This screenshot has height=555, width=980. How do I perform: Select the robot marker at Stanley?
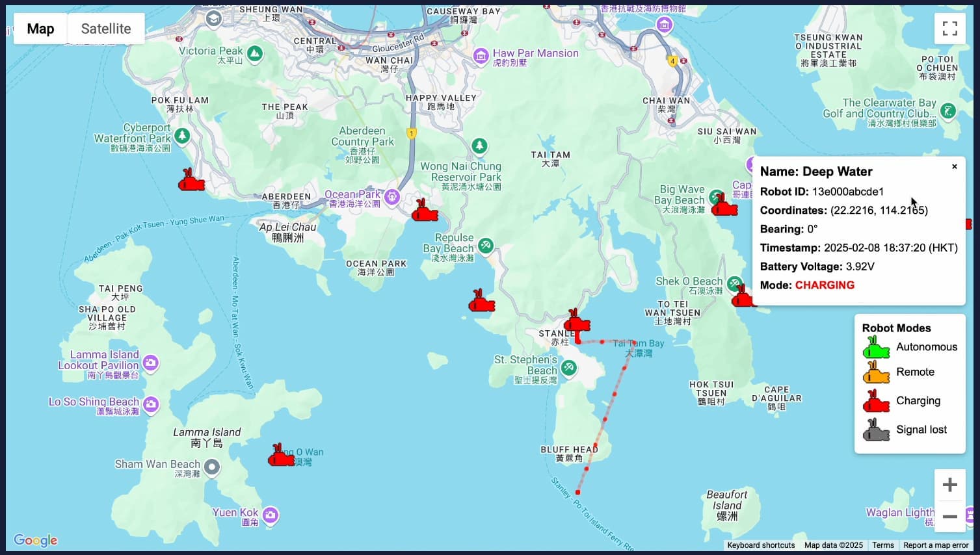click(x=577, y=322)
